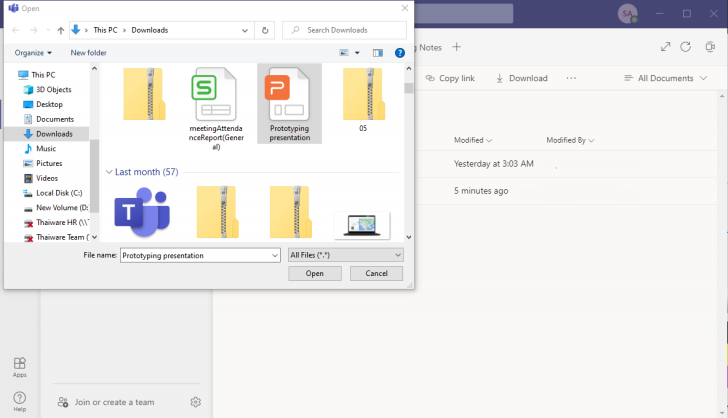Expand the File name dropdown arrow

(x=275, y=255)
